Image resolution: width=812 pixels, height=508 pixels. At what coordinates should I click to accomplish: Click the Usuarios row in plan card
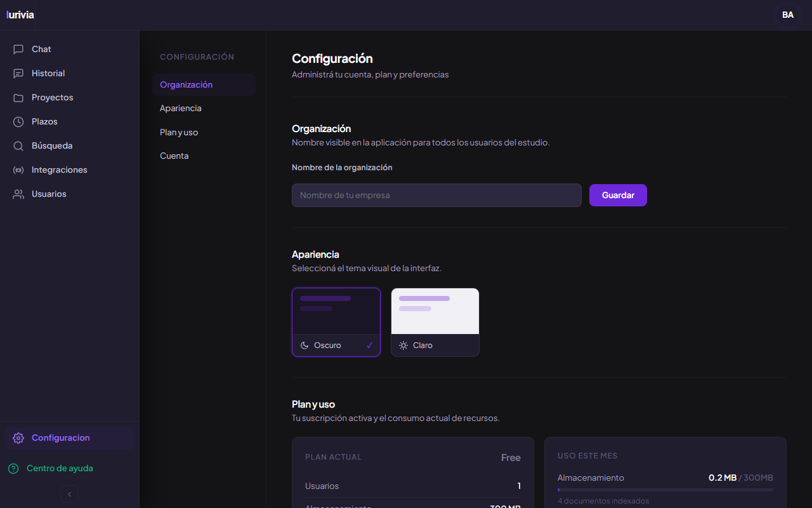pos(413,486)
